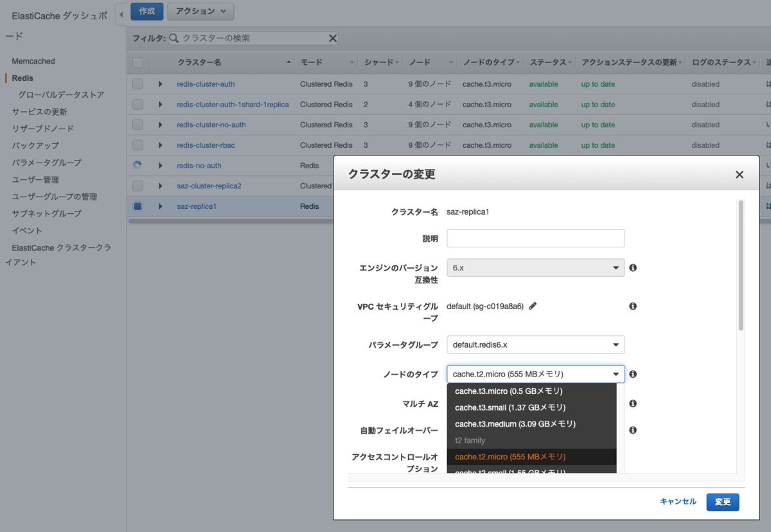The height and width of the screenshot is (532, 771).
Task: Open the engine version 6.x dropdown
Action: (536, 267)
